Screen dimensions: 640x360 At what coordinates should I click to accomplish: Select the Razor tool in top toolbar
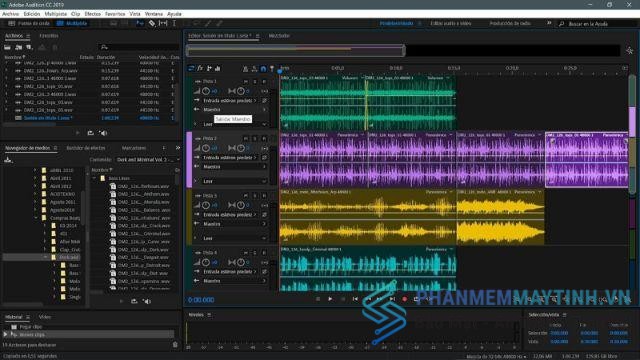151,23
